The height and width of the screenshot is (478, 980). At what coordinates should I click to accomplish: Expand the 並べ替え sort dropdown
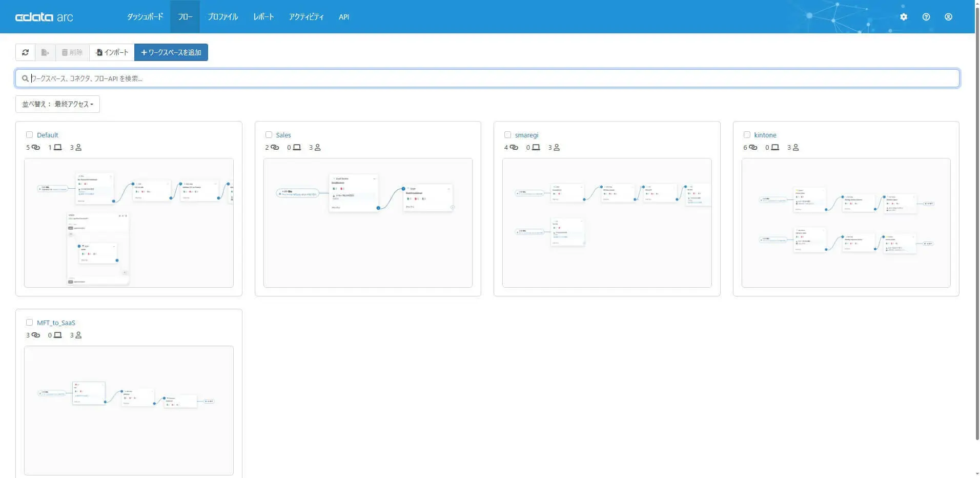(x=57, y=104)
